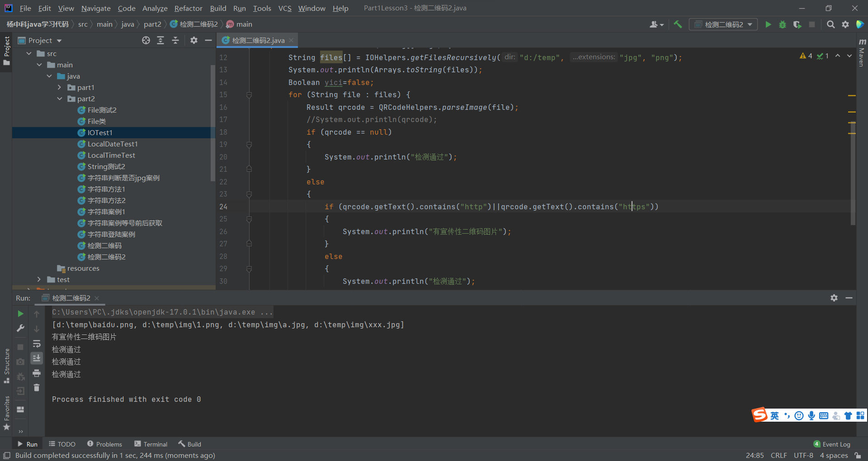The height and width of the screenshot is (461, 868).
Task: Print the console output
Action: (37, 373)
